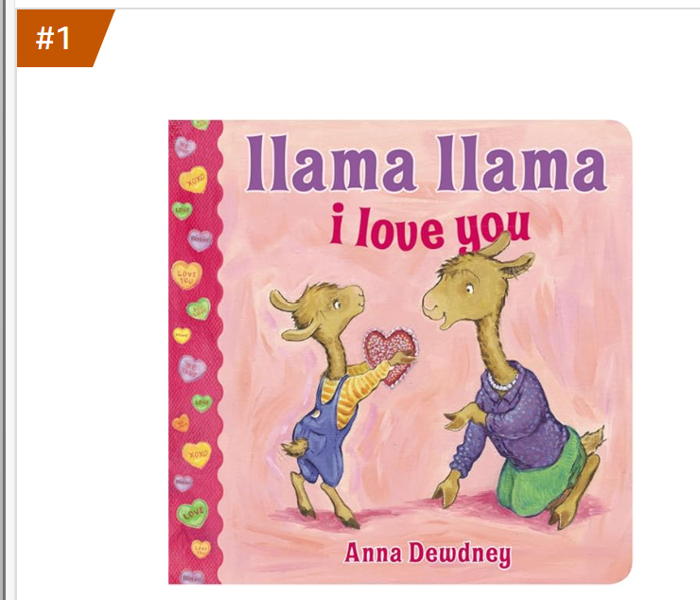This screenshot has height=600, width=700.
Task: Select the yellow LOVE YOU candy heart
Action: click(x=186, y=275)
